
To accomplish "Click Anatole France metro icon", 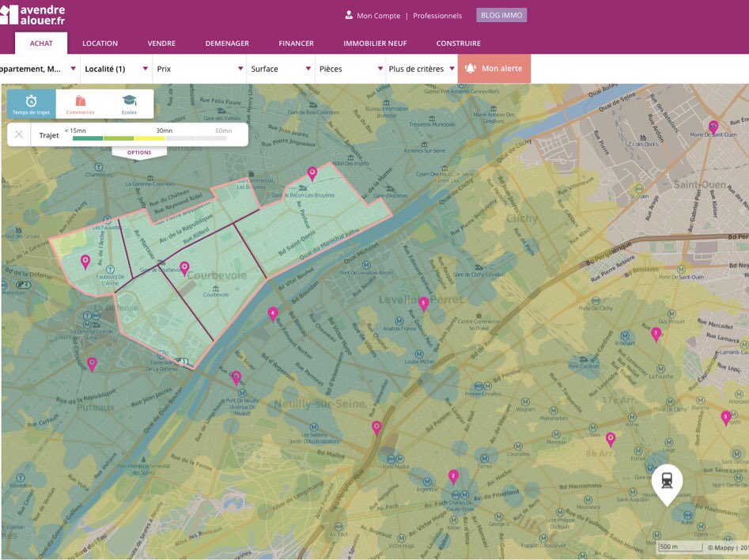I will point(399,321).
